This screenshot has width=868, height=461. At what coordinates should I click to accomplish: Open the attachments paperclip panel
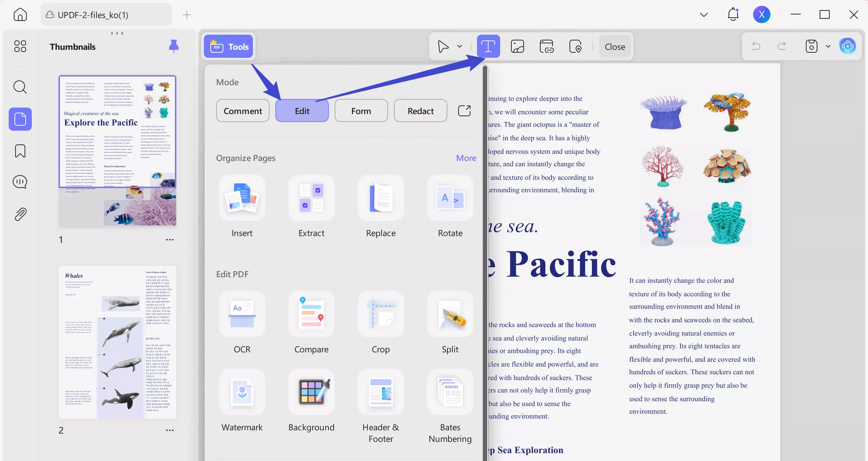coord(20,214)
